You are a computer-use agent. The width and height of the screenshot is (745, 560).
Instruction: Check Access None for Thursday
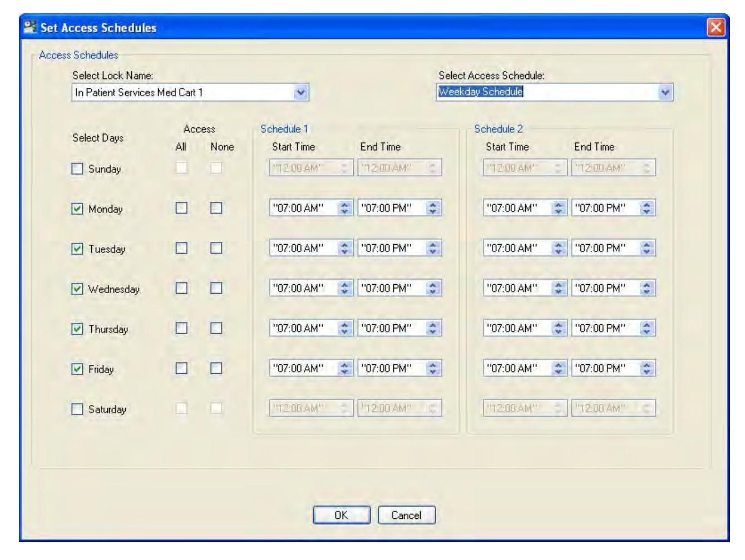tap(216, 328)
